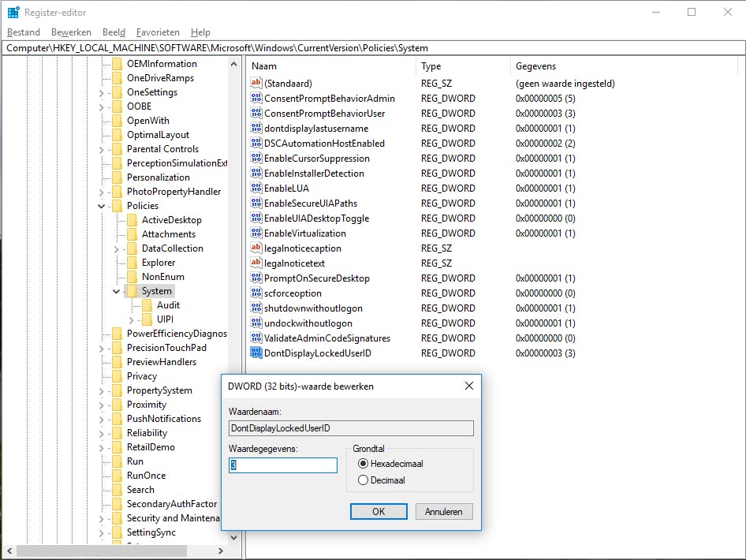Click the DWORD icon next to DontDisplayLockedUserID
The width and height of the screenshot is (746, 560).
(256, 353)
